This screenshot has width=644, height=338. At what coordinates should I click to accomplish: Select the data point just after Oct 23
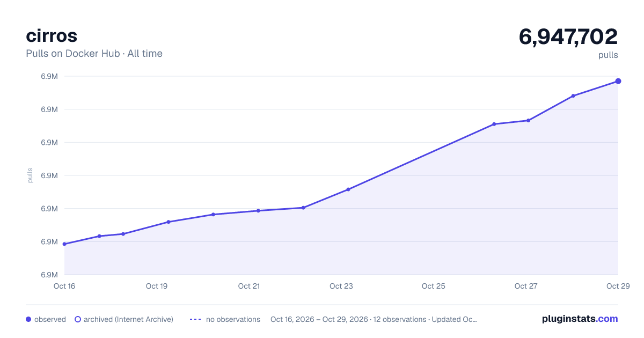click(348, 189)
